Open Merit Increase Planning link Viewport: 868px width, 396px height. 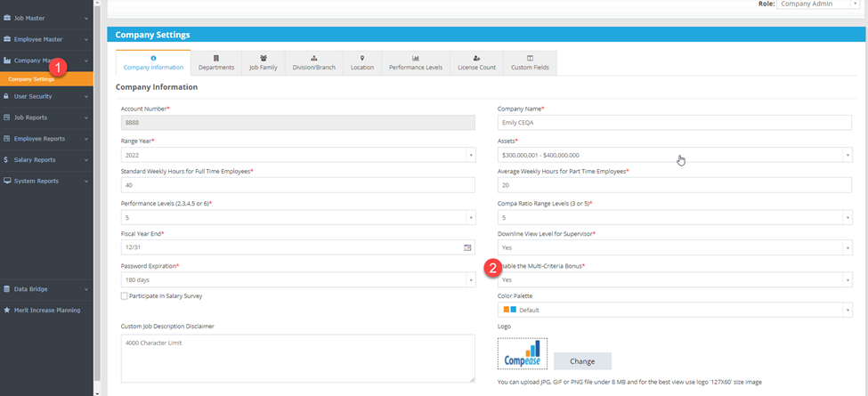[47, 310]
